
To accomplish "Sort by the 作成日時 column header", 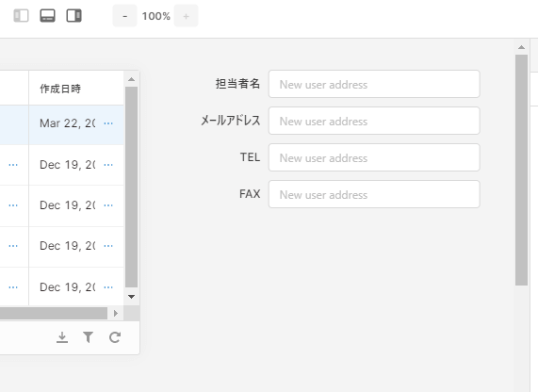I will coord(60,89).
